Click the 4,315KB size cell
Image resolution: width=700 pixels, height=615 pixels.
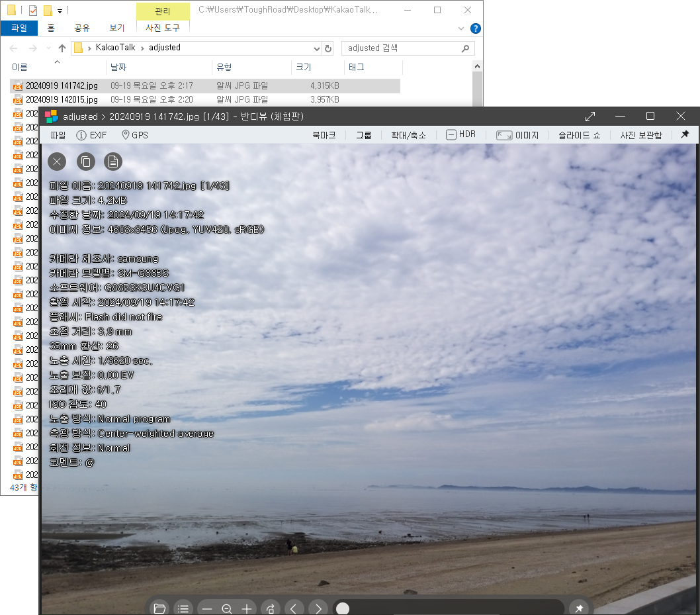pyautogui.click(x=325, y=86)
